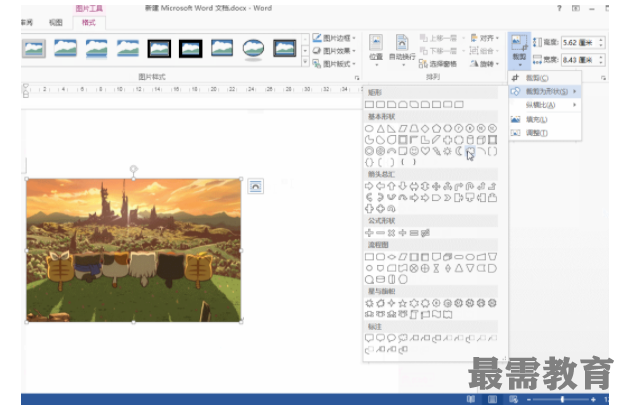Image resolution: width=620 pixels, height=413 pixels.
Task: Open the 裁剪 (Crop) button dropdown arrow
Action: [x=520, y=65]
